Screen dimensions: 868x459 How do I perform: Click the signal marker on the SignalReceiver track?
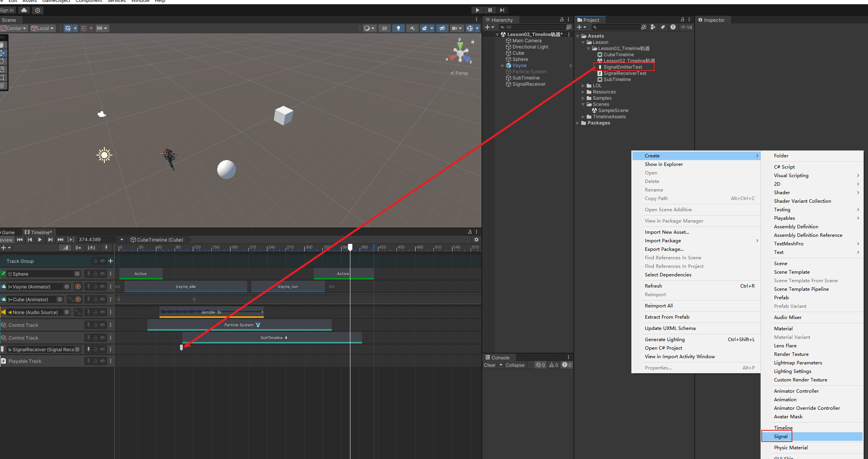click(181, 348)
